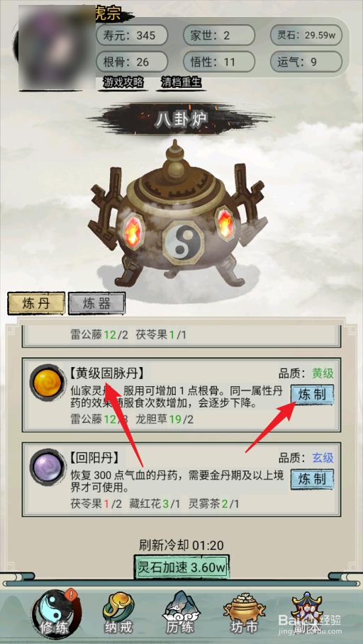Open the 游戏攻略 guide link
Screen dimensions: 363x644
(124, 83)
